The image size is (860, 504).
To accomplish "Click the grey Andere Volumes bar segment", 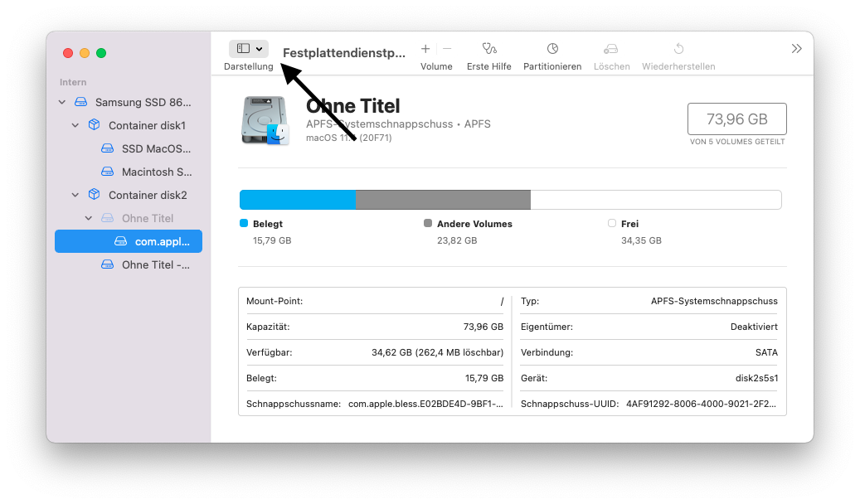I will tap(443, 200).
